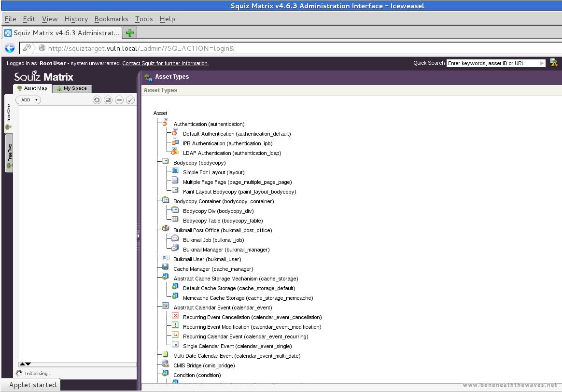Screen dimensions: 562x392
Task: Click the Recurring Calendar Event icon
Action: point(175,335)
